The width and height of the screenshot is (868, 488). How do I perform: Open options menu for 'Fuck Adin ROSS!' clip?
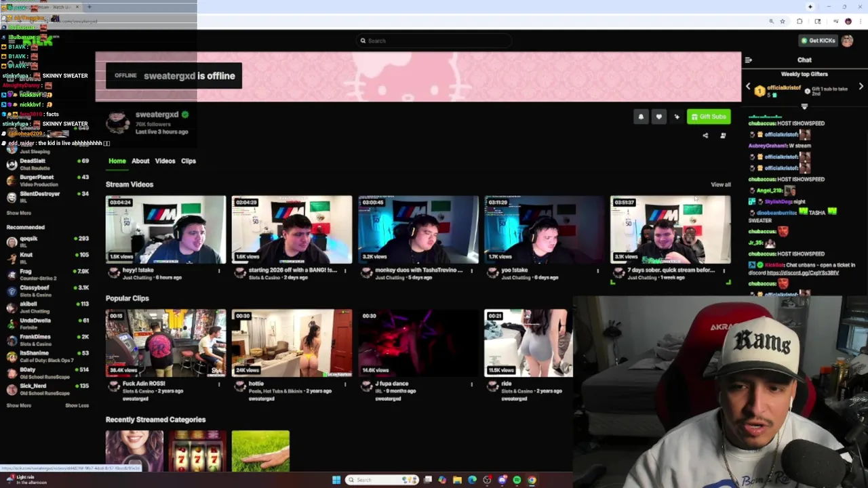coord(219,384)
